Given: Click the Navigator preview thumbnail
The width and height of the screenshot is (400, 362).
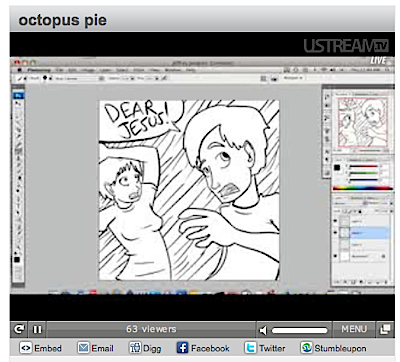Looking at the screenshot, I should (x=363, y=122).
